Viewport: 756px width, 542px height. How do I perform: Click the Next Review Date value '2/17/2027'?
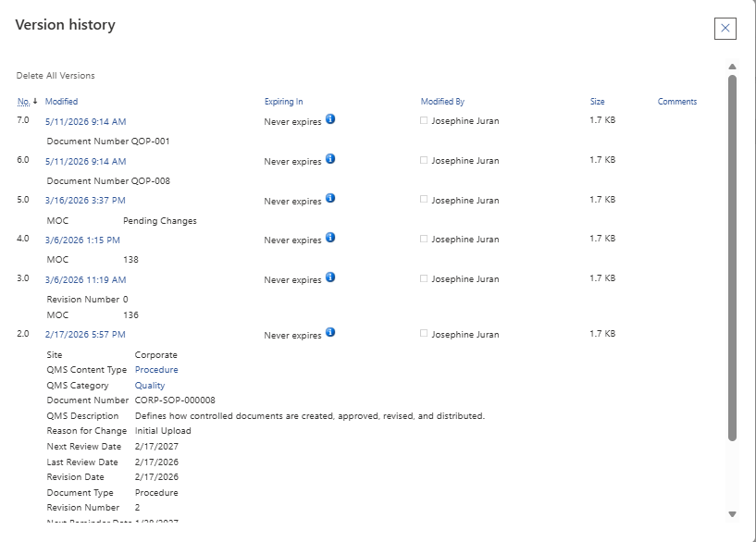point(156,447)
